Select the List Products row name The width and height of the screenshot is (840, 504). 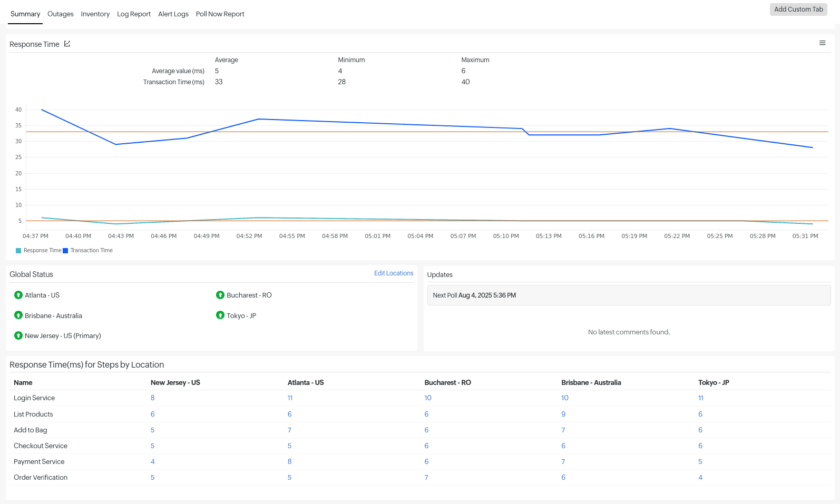point(33,414)
